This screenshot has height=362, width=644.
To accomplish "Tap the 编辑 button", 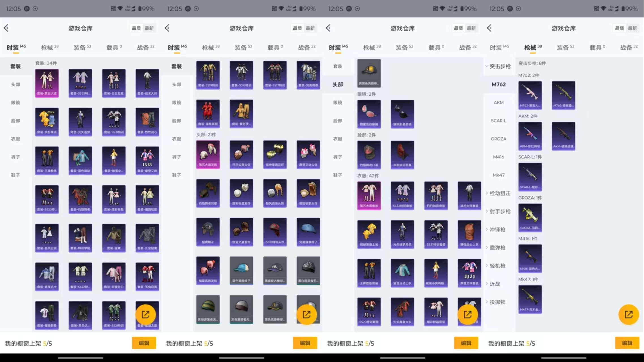I will [x=144, y=343].
